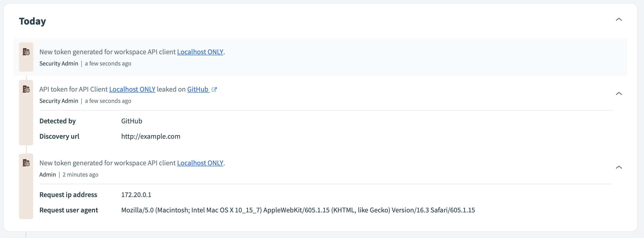Click the 172.20.0.1 request IP address
644x238 pixels.
[x=136, y=195]
